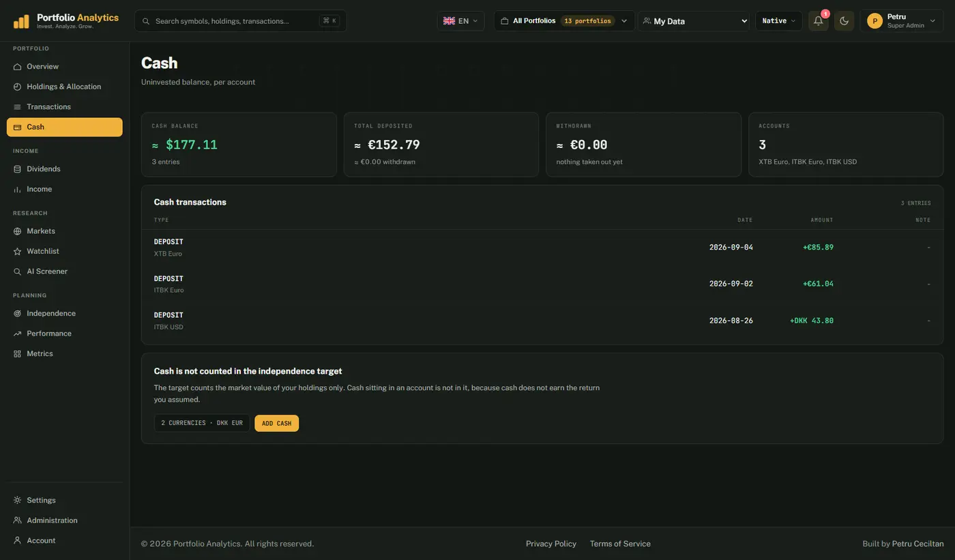This screenshot has height=560, width=955.
Task: Click the Watchlist star icon
Action: (18, 252)
